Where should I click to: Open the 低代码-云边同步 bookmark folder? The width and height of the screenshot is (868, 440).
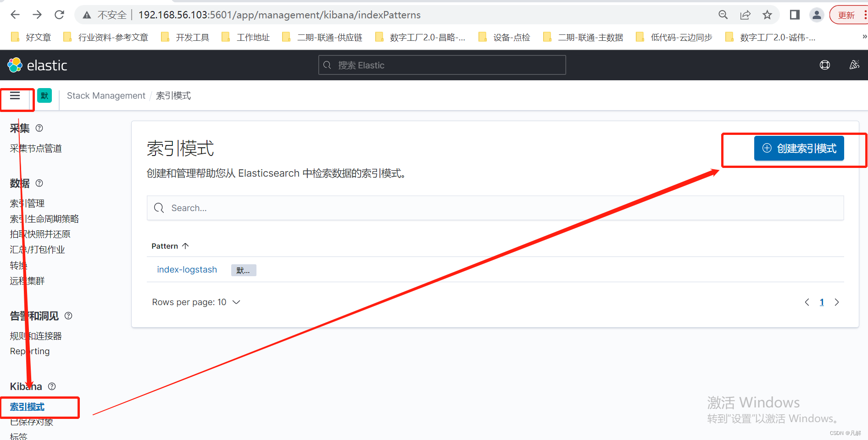(x=673, y=37)
